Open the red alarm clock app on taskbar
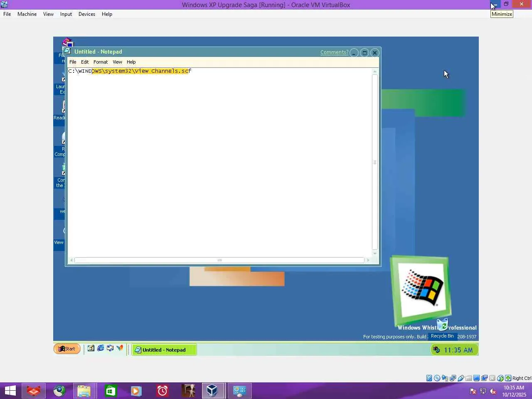Viewport: 532px width, 399px height. coord(162,391)
